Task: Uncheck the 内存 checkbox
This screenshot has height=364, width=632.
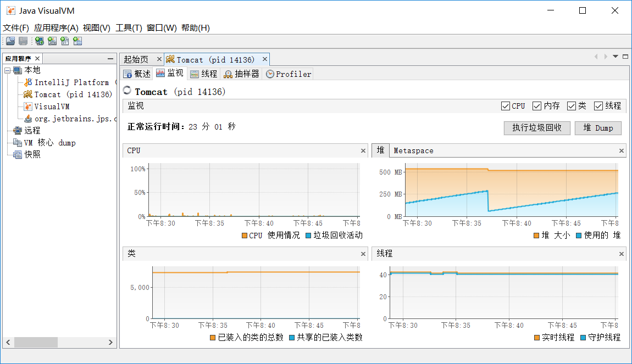Action: point(536,106)
